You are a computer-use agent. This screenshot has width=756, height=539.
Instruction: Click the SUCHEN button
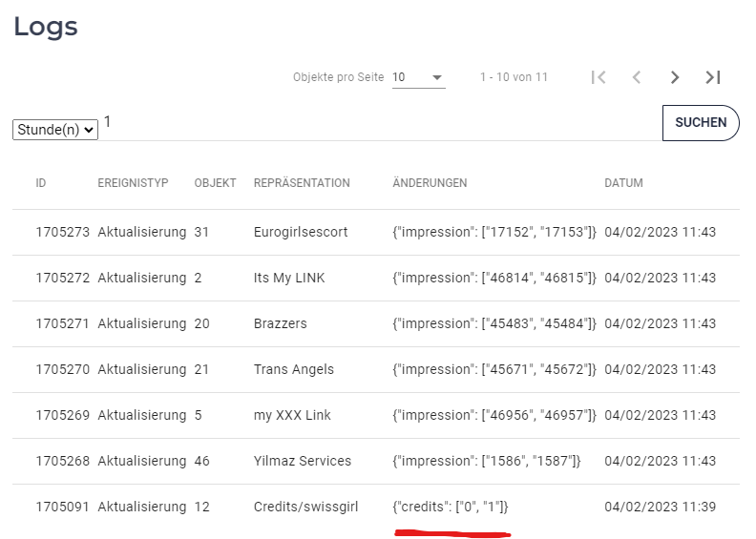point(701,123)
